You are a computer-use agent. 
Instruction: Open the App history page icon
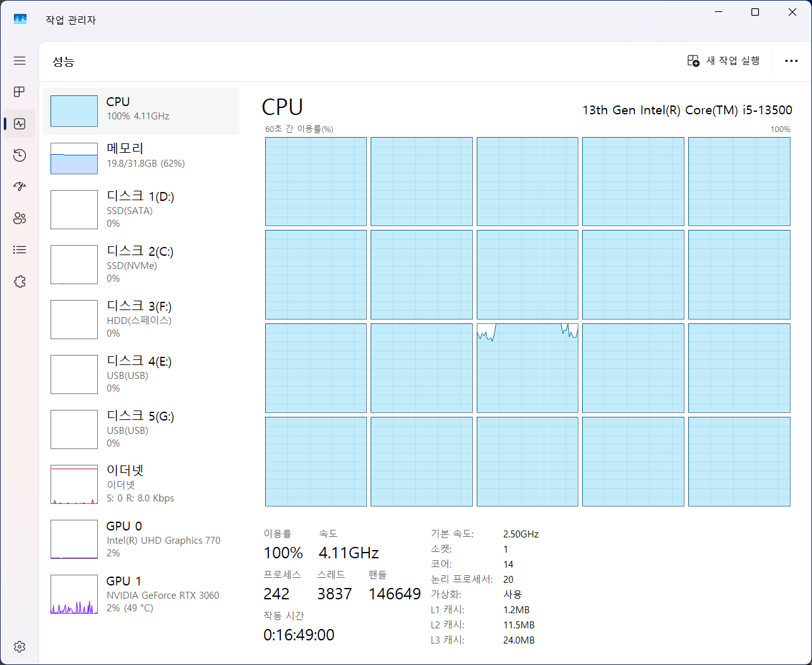click(x=20, y=155)
